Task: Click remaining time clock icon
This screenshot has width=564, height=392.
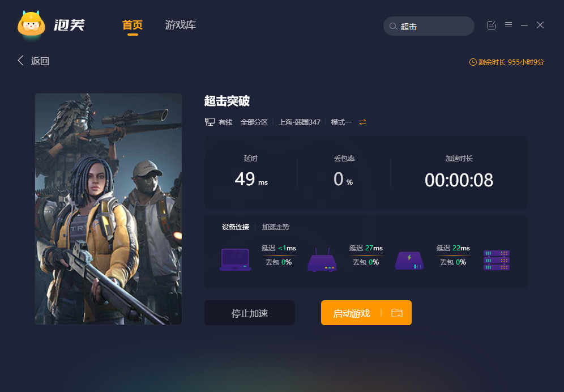Action: pyautogui.click(x=473, y=62)
